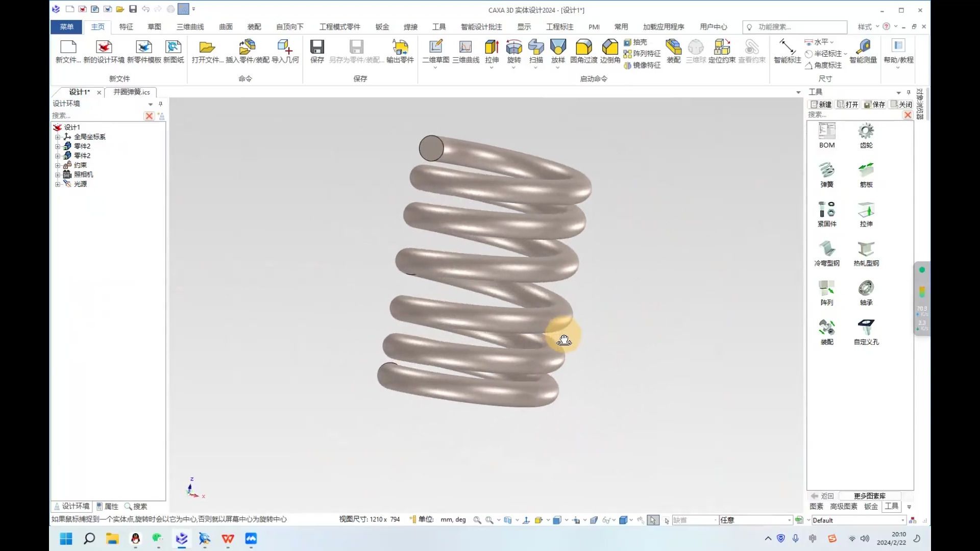The height and width of the screenshot is (551, 980).
Task: Select the 紧固件 fastener library item
Action: coord(827,214)
